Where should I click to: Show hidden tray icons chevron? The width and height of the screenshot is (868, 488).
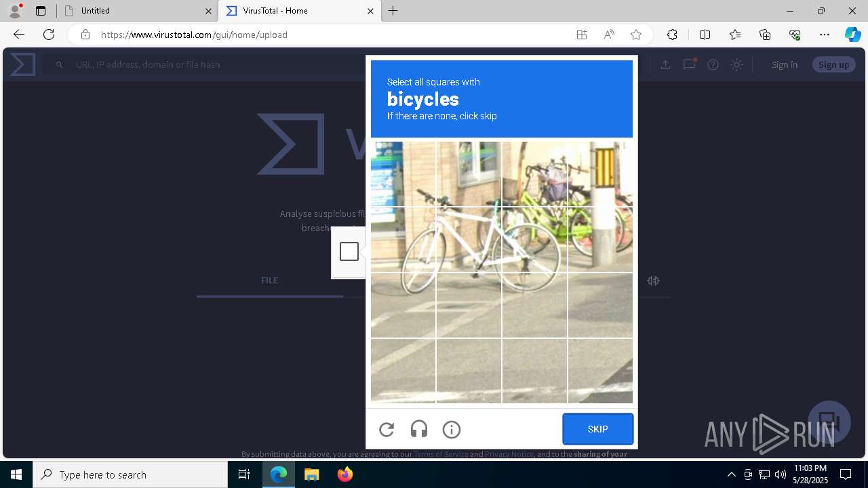point(731,474)
